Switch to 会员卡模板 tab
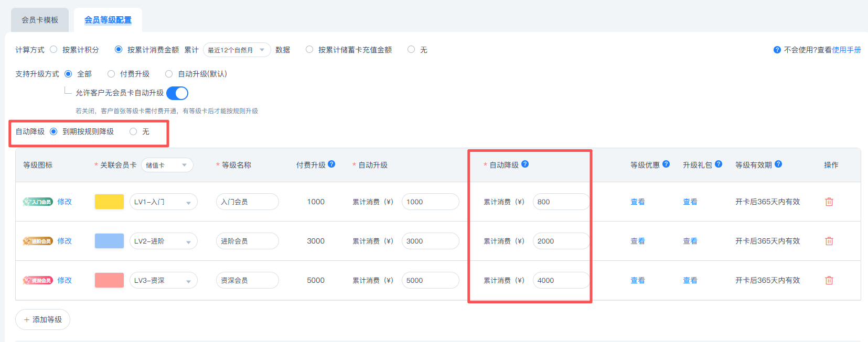Viewport: 868px width, 342px height. 40,20
